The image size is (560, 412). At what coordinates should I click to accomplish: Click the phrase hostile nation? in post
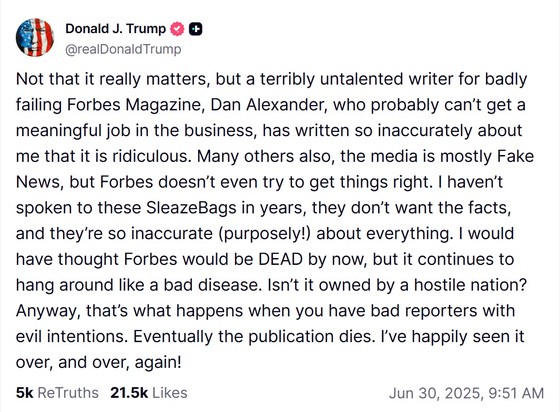[x=470, y=285]
